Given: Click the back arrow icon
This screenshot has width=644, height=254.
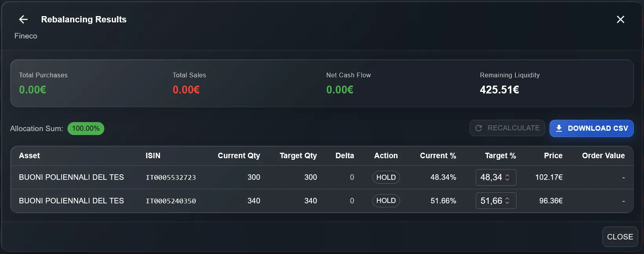Looking at the screenshot, I should coord(24,19).
